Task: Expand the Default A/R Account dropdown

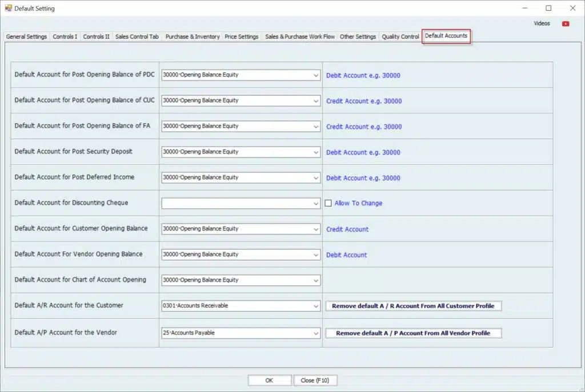Action: coord(316,306)
